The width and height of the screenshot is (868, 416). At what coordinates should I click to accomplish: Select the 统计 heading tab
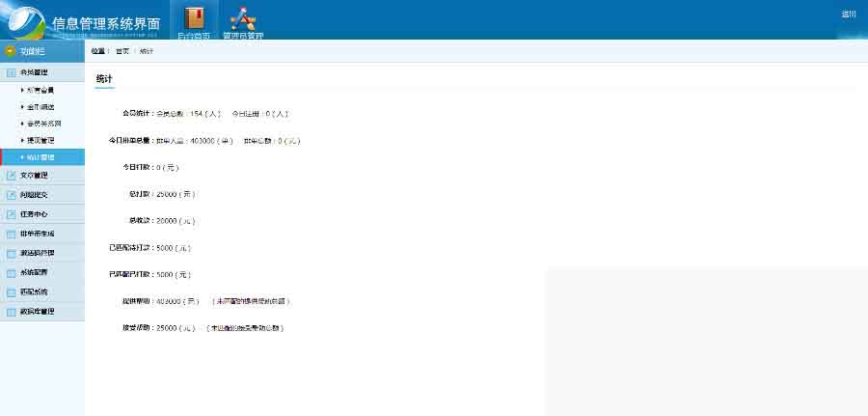tap(104, 79)
